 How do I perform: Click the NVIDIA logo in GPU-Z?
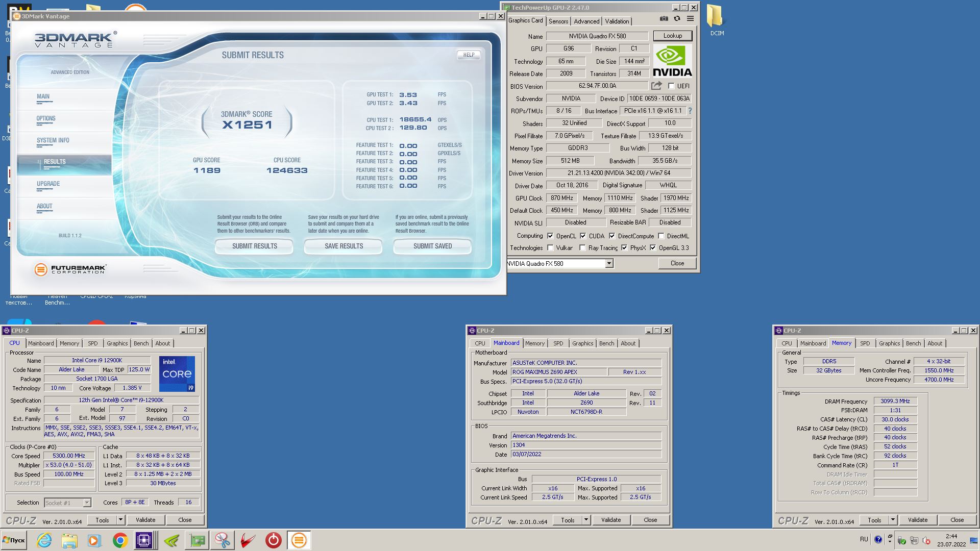click(x=672, y=61)
